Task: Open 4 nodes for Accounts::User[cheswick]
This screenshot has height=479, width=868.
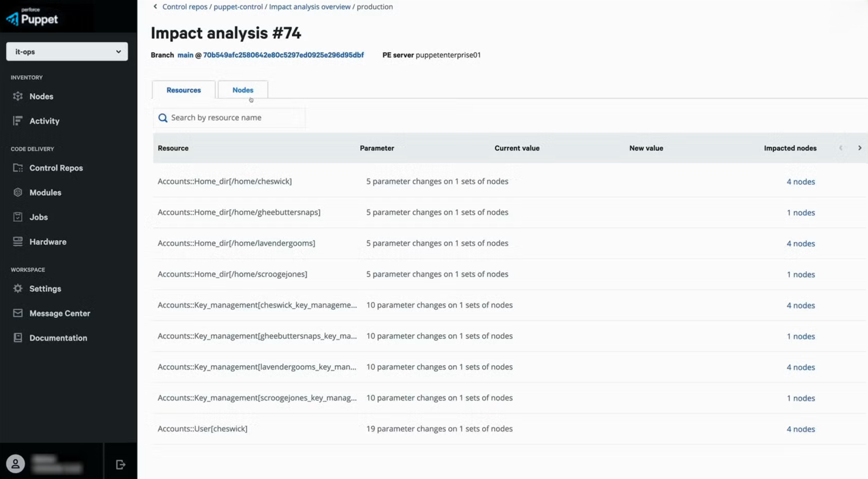Action: [801, 429]
